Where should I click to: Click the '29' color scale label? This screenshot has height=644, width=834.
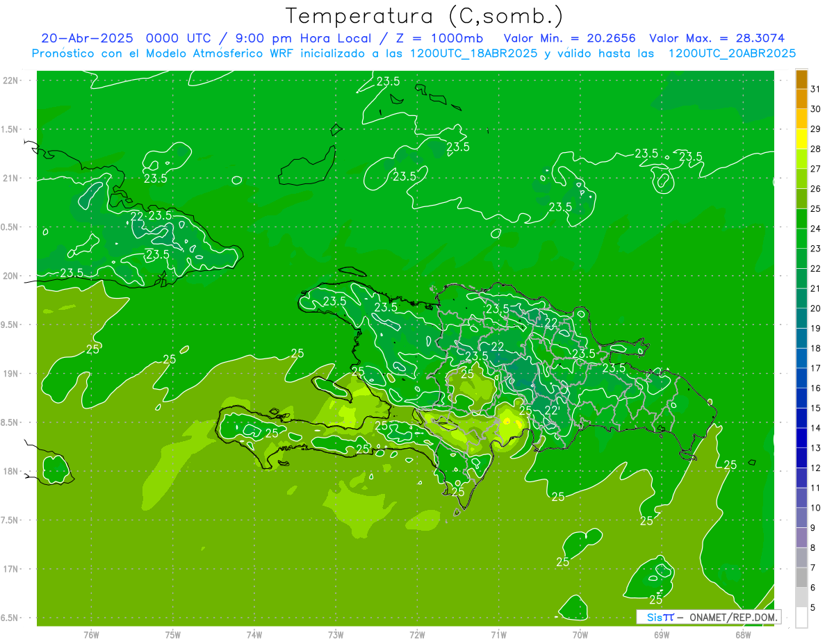point(815,129)
